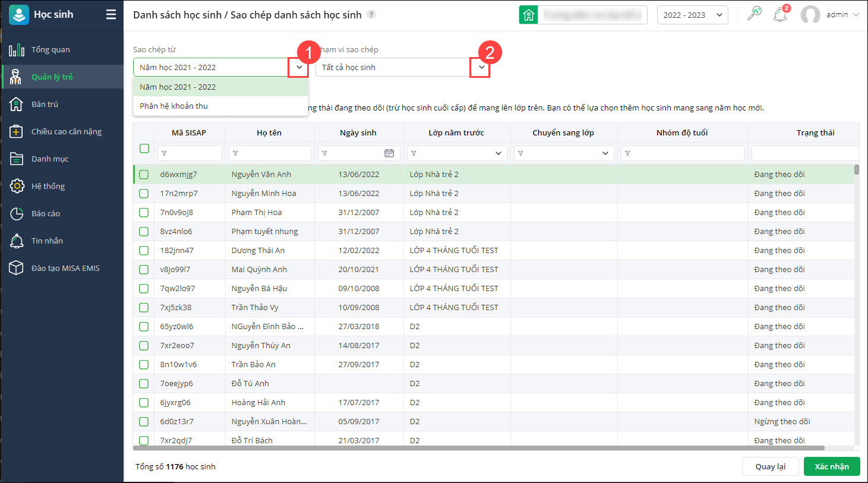The image size is (868, 483).
Task: Open the Chuyển sang lớp filter dropdown
Action: pyautogui.click(x=605, y=153)
